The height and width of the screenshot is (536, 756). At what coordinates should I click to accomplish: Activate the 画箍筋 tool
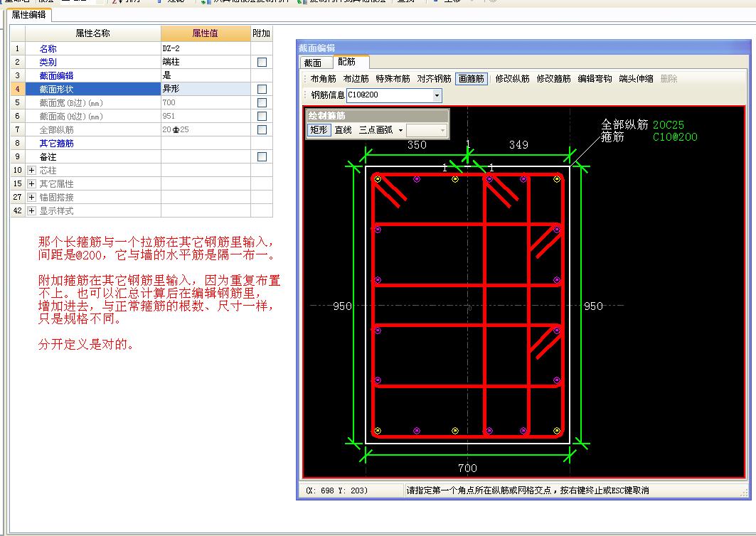coord(472,79)
